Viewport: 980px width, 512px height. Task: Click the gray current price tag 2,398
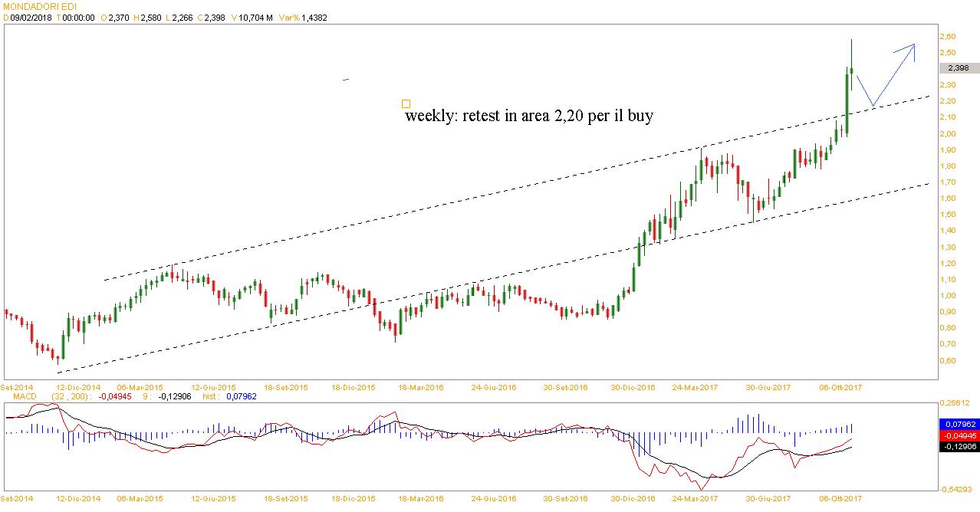[958, 67]
